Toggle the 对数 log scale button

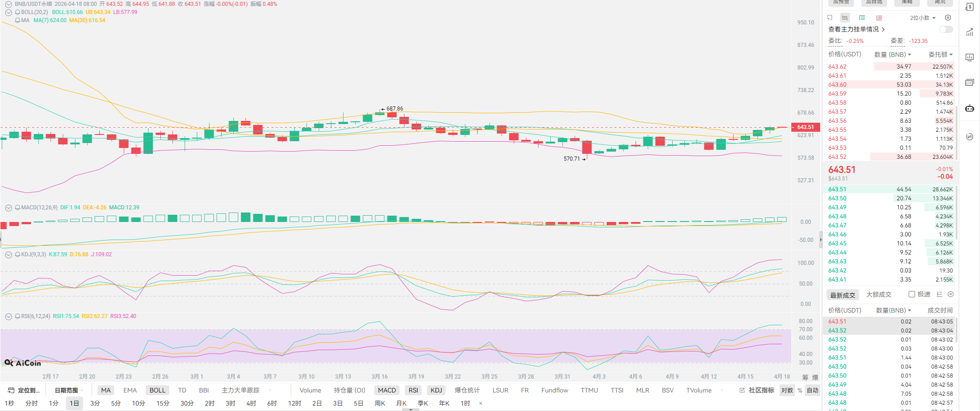[787, 390]
